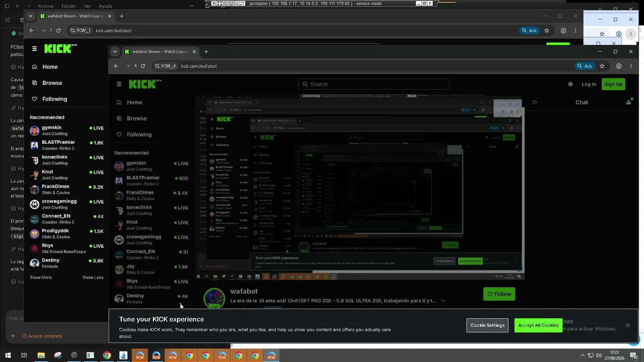Image resolution: width=644 pixels, height=362 pixels.
Task: Reload the page in the front Chrome window
Action: click(143, 66)
